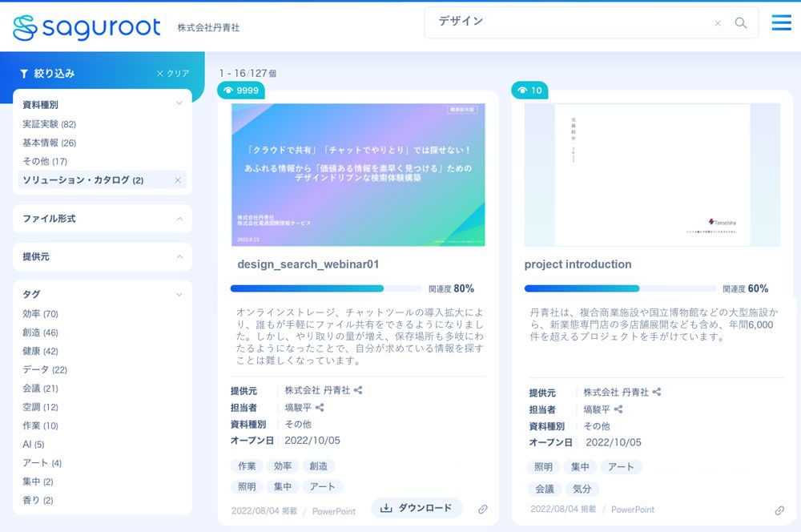Click share icon beside 株式会社 丹青社 in second card
The image size is (801, 532).
tap(657, 393)
